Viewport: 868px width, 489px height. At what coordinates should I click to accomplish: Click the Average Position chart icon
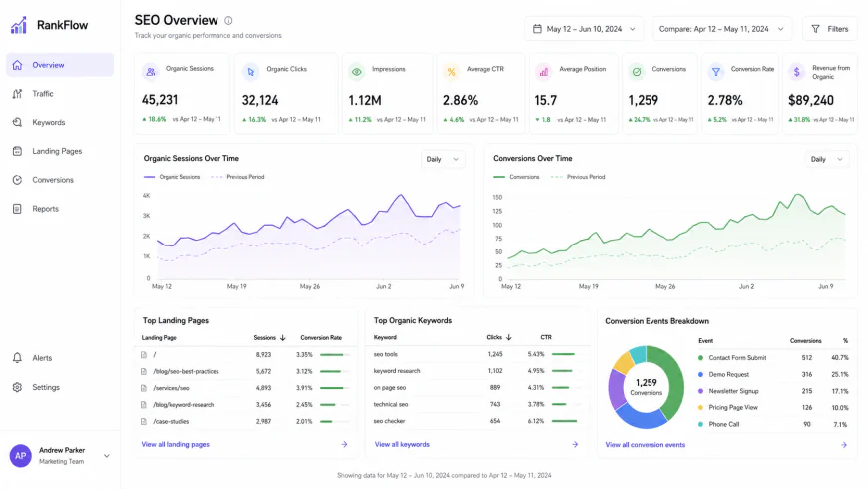point(544,72)
